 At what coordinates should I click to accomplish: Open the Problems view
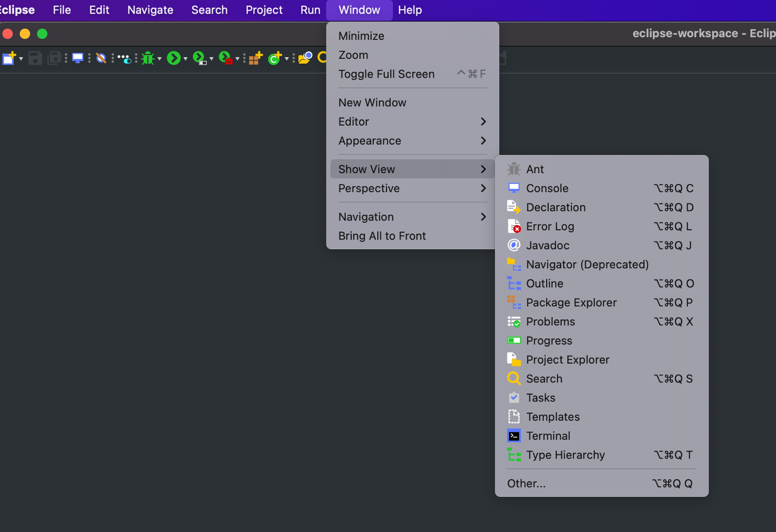(x=602, y=322)
